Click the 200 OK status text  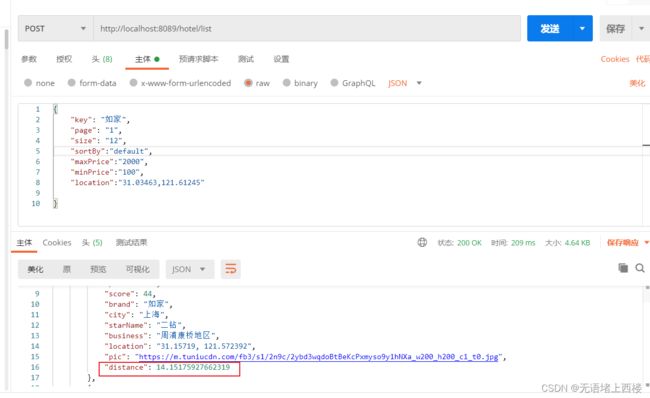(469, 243)
